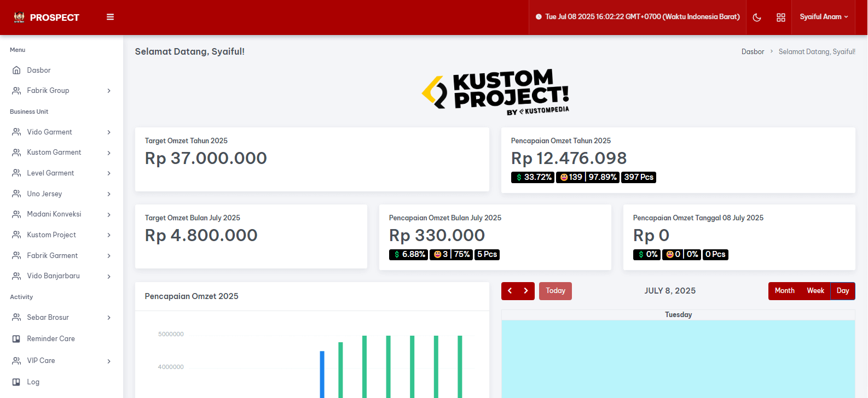Viewport: 868px width, 398px height.
Task: Click the Log book icon
Action: pos(16,382)
